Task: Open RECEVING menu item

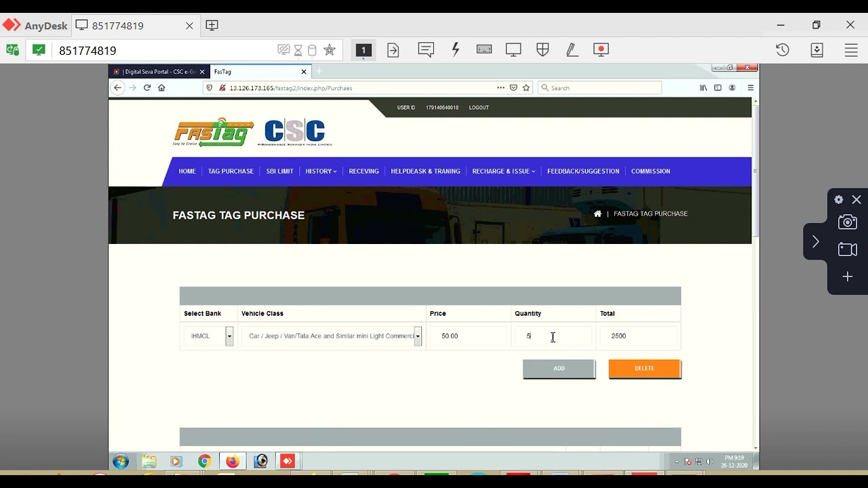Action: coord(363,171)
